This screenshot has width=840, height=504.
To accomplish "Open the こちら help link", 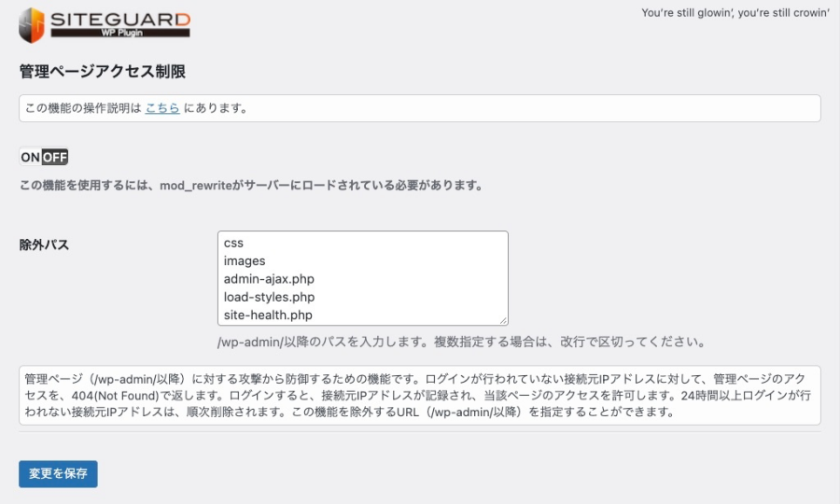I will pyautogui.click(x=162, y=108).
